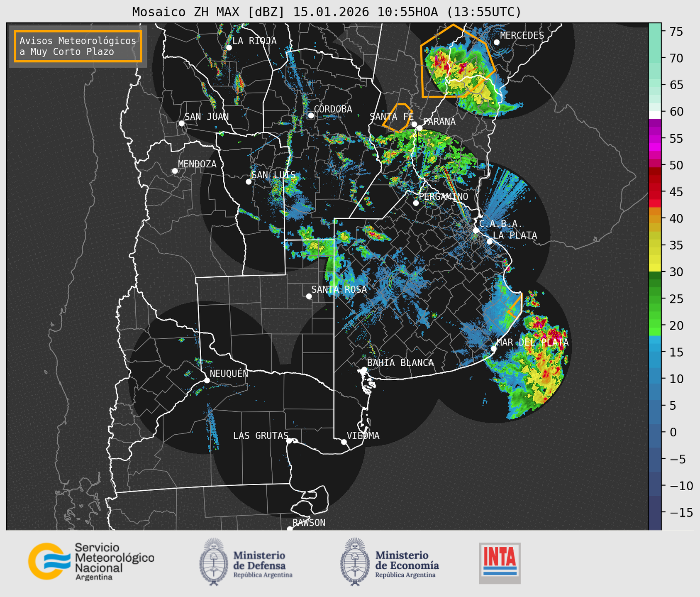Image resolution: width=700 pixels, height=597 pixels.
Task: Click the SAN JUAN city marker dot
Action: click(181, 123)
